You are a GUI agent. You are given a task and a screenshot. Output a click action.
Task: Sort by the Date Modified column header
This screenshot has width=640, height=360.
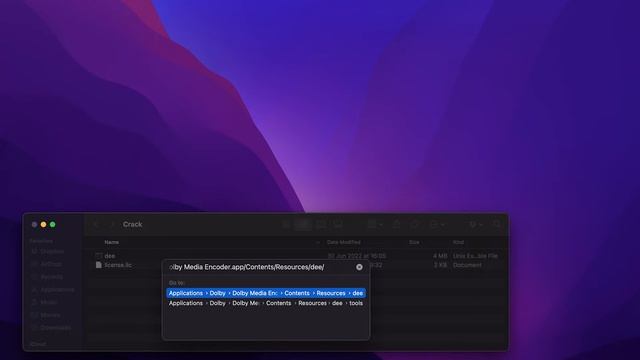pos(343,242)
